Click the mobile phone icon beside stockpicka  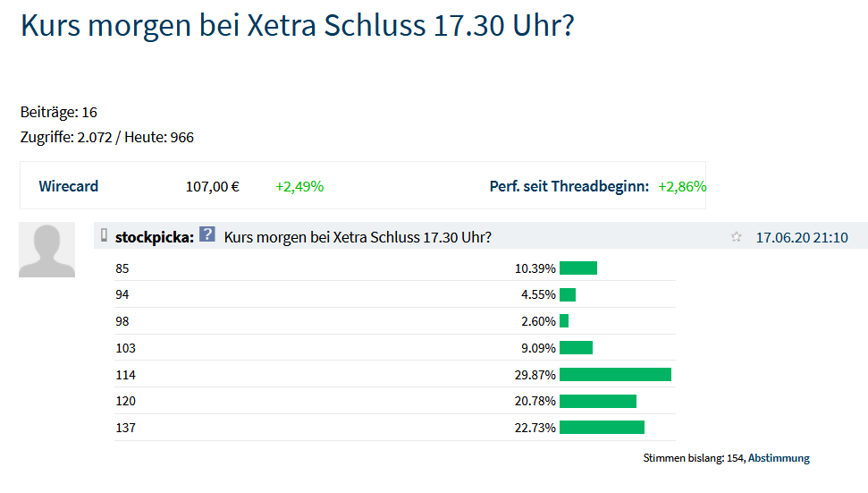pyautogui.click(x=105, y=236)
